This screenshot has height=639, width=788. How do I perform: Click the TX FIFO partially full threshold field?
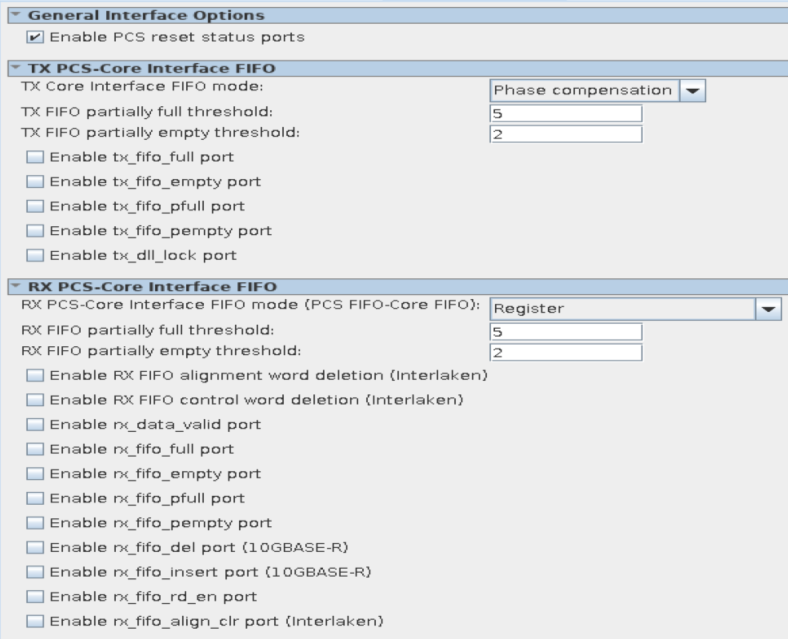pyautogui.click(x=565, y=113)
